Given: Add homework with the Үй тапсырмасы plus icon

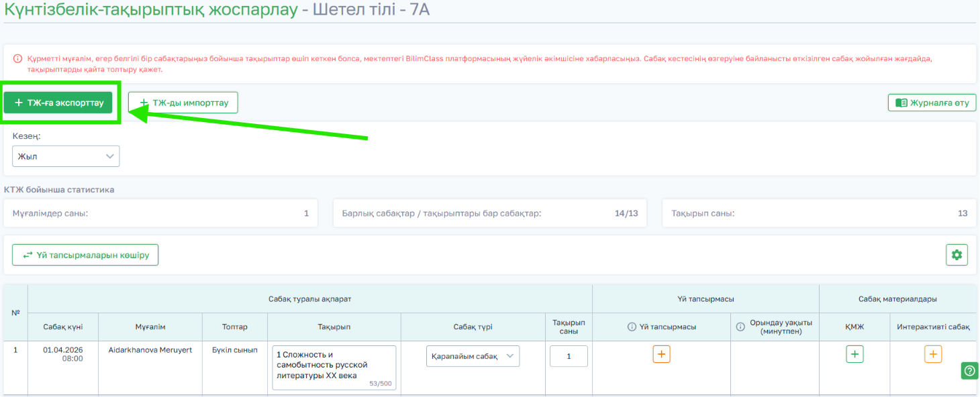Looking at the screenshot, I should (661, 354).
